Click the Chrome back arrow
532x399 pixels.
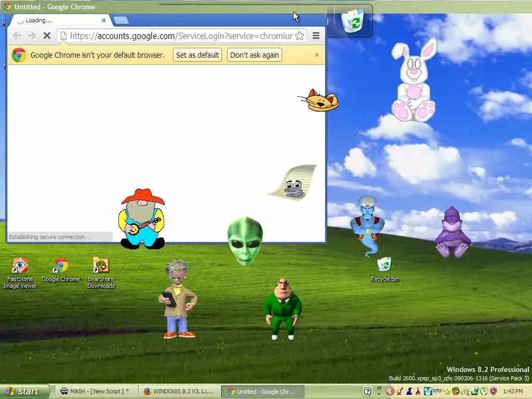click(x=17, y=36)
